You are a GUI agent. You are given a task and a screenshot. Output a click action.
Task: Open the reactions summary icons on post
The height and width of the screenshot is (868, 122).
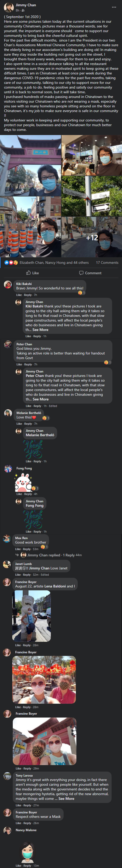11,262
